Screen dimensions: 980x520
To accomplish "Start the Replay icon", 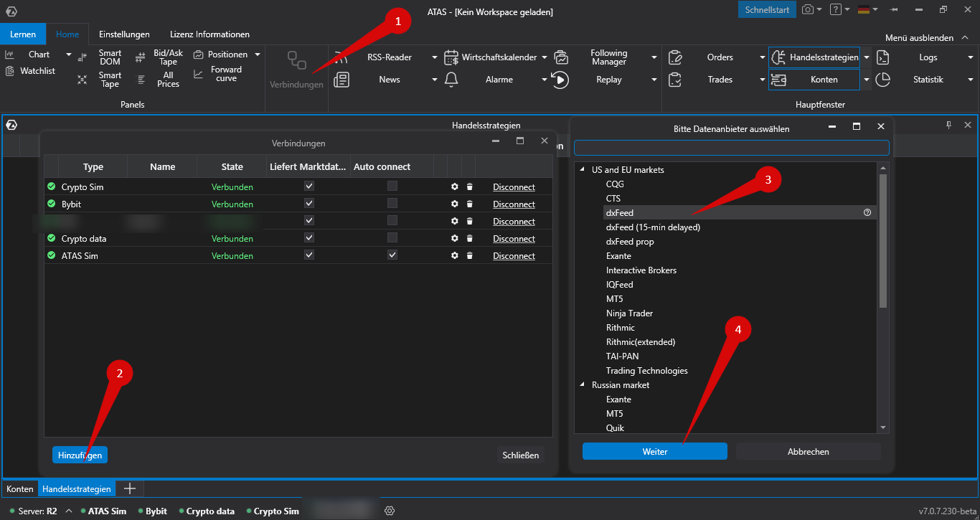I will (560, 80).
